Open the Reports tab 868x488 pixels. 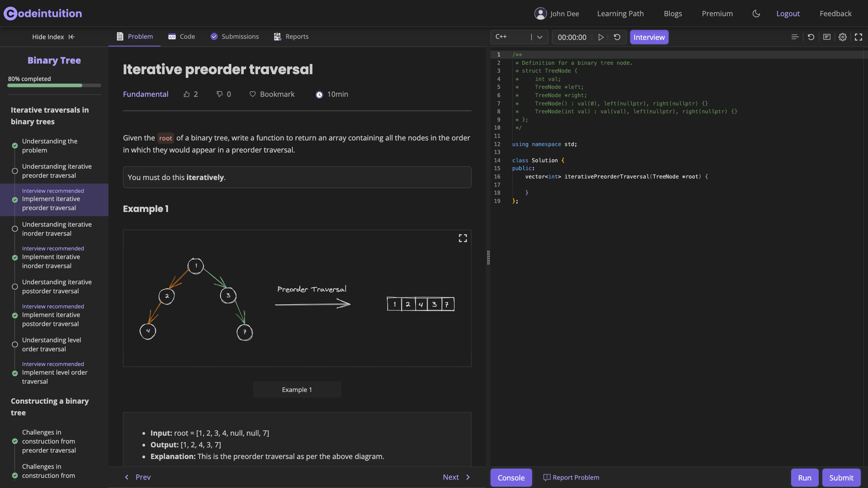tap(291, 37)
